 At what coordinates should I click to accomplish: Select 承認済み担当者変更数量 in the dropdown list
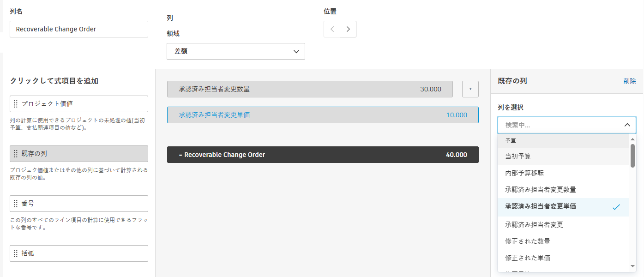point(563,190)
